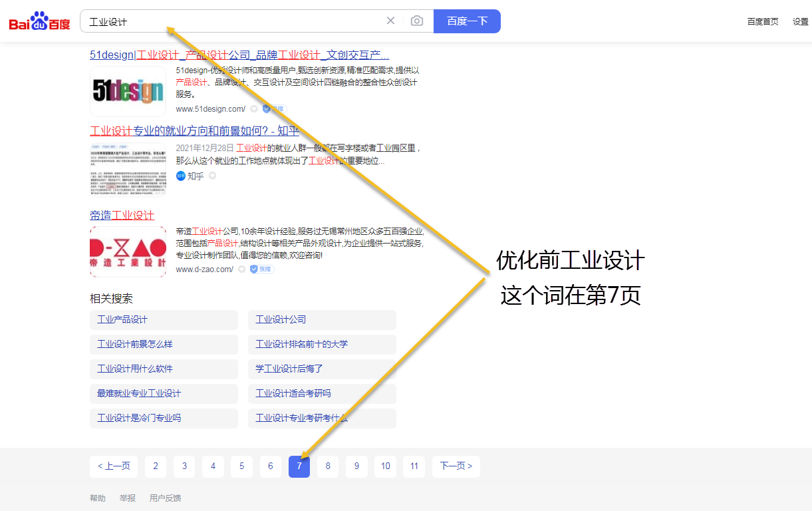Select related search 工业设计是冷门专业吗
The width and height of the screenshot is (812, 511).
(164, 419)
